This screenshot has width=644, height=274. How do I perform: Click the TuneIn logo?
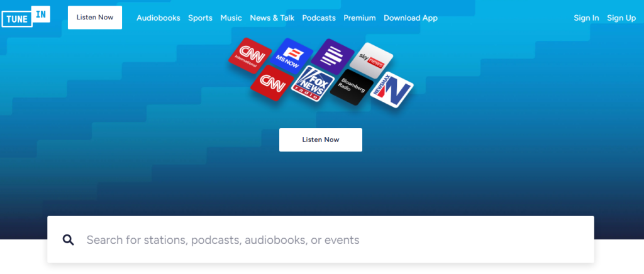(26, 16)
